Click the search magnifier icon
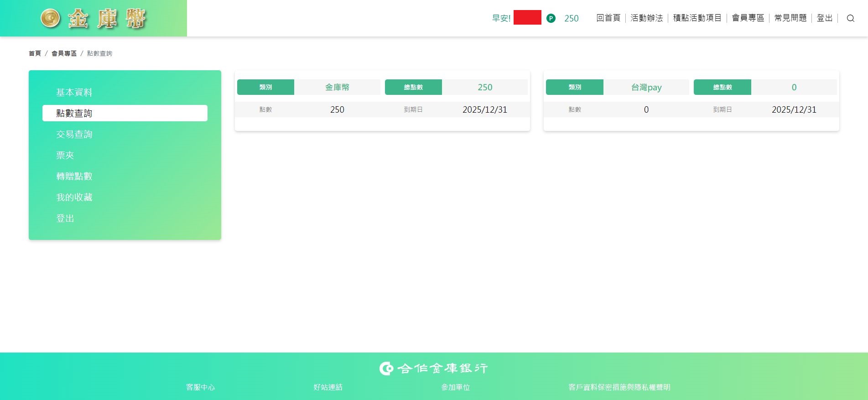 (850, 18)
